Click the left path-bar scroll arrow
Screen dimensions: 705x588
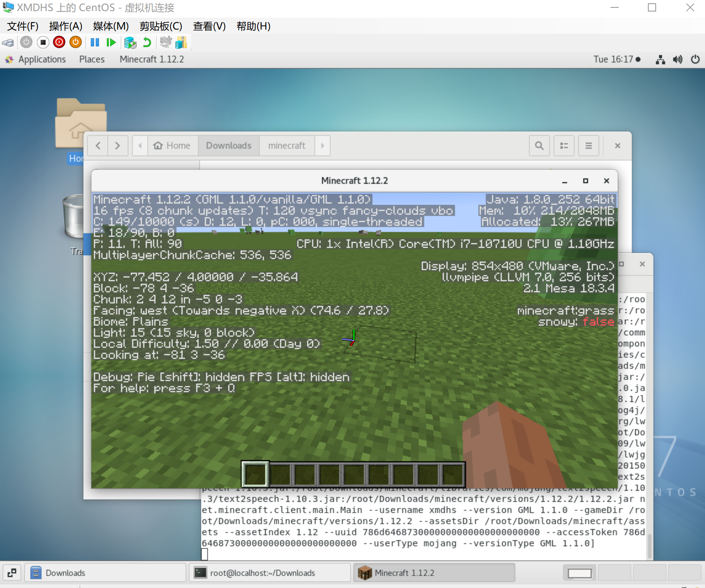click(x=140, y=146)
